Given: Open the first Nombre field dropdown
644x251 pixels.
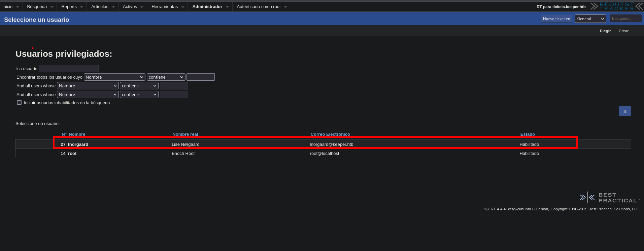Looking at the screenshot, I should (114, 77).
